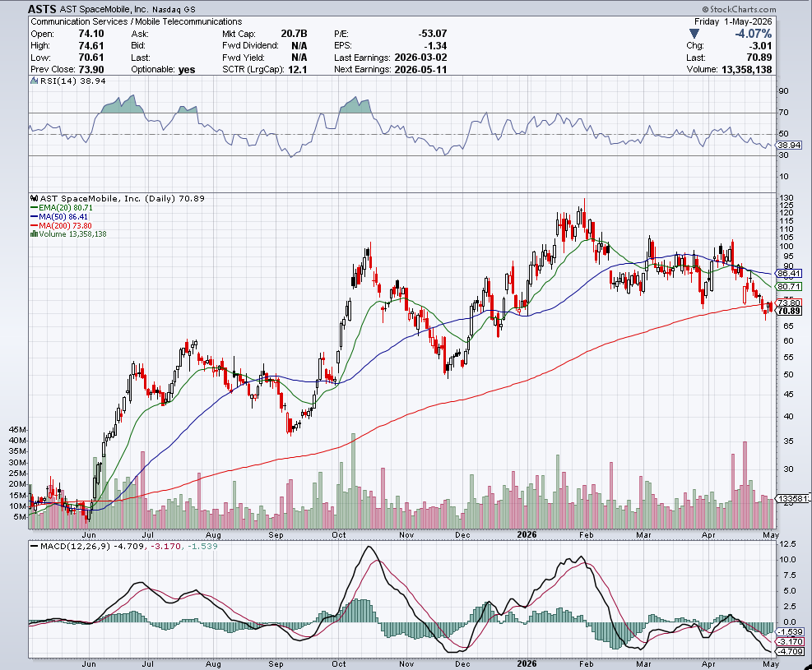Click the Optionable yes value
This screenshot has width=812, height=670.
187,69
